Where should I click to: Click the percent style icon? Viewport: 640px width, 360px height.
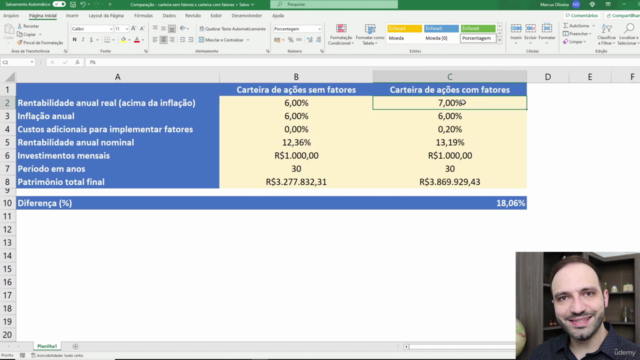(291, 40)
